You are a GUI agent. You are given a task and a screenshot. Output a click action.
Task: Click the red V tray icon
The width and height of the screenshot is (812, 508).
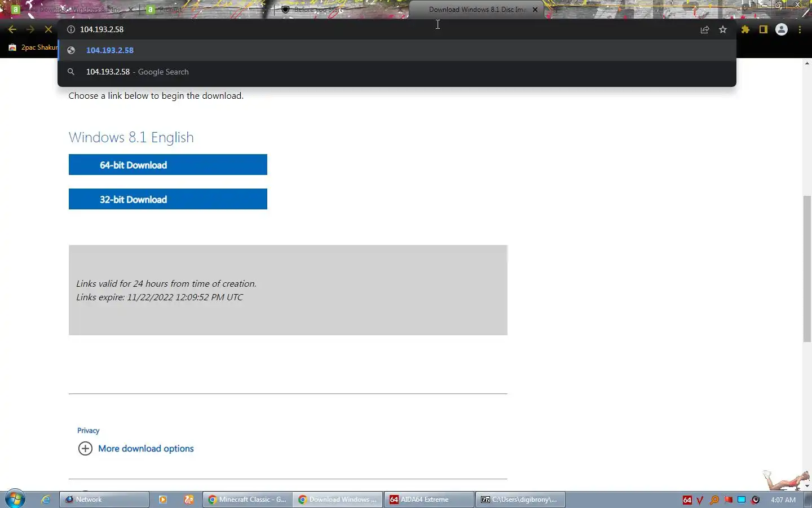[x=700, y=500]
